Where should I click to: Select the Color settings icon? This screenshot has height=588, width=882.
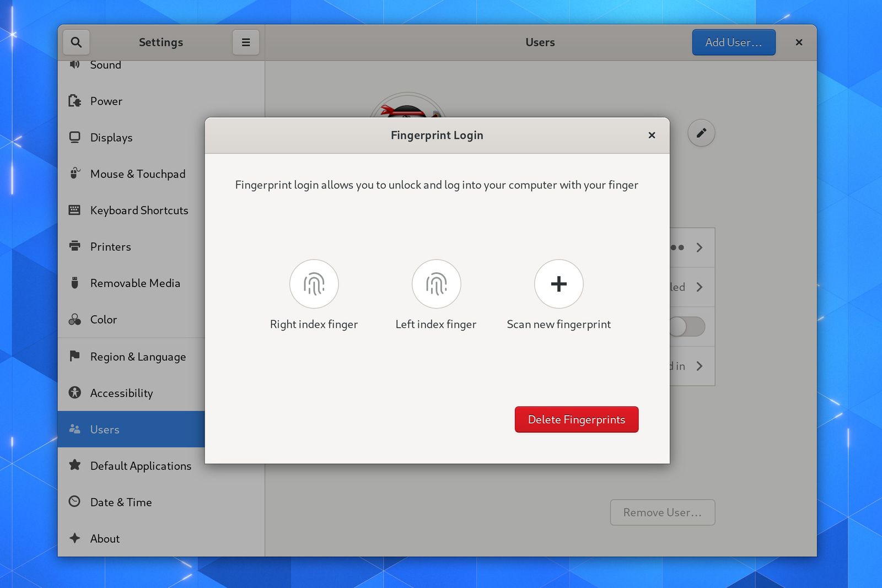76,320
